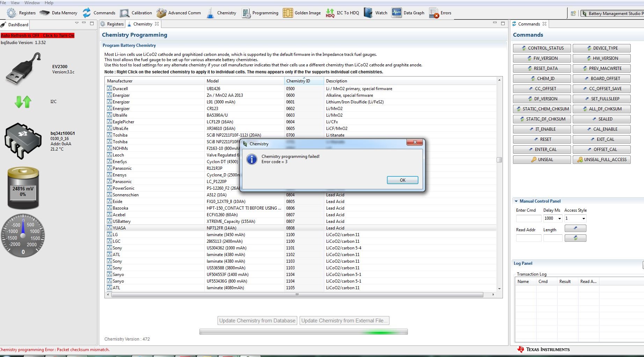Click the chemistry table vertical scrollbar thumb

coord(499,160)
